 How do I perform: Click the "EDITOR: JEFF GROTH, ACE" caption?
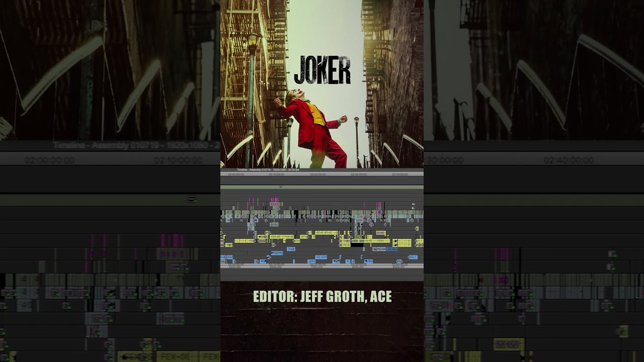pyautogui.click(x=323, y=297)
